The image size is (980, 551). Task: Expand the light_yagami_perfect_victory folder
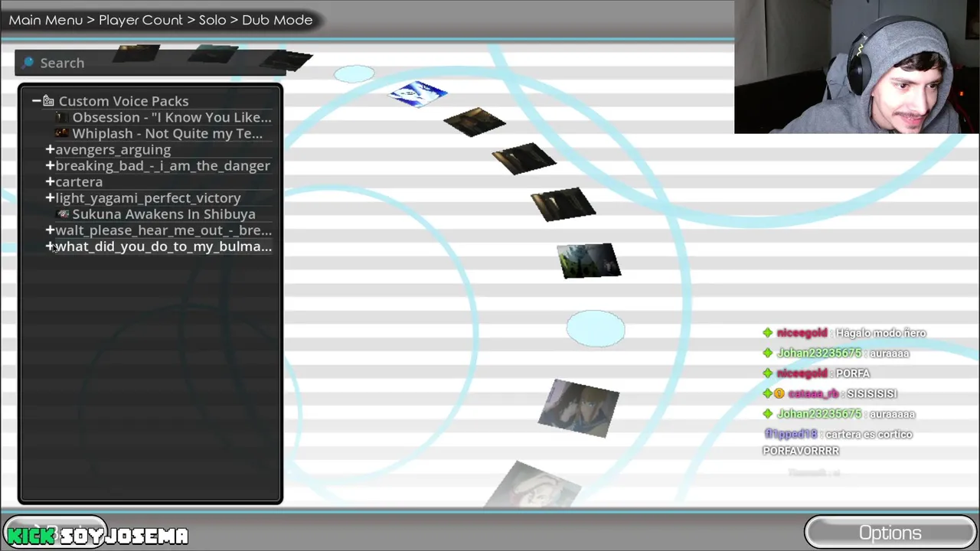[x=50, y=198]
